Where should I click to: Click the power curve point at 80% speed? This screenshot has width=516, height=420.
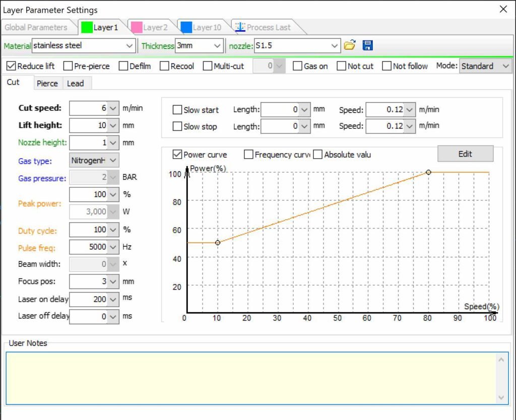click(x=428, y=172)
